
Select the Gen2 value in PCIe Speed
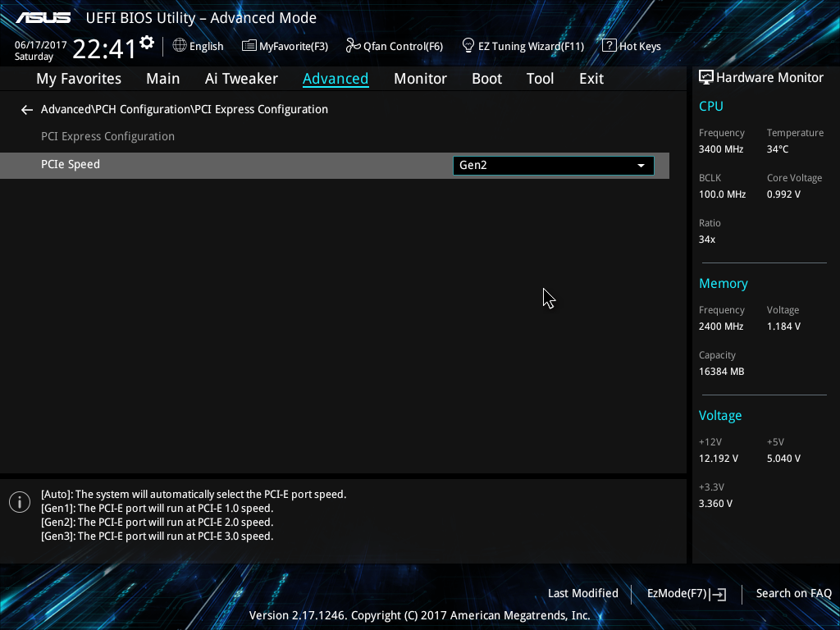tap(554, 166)
